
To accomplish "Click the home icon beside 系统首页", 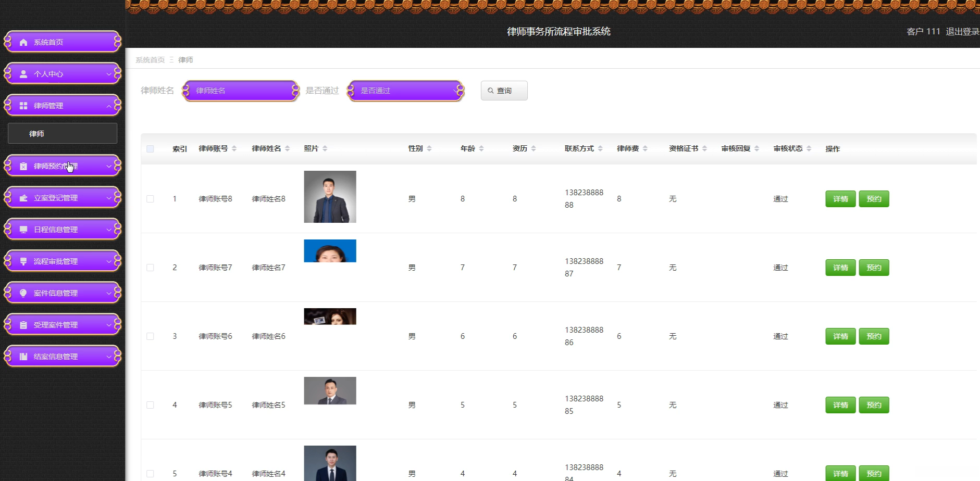I will click(x=23, y=42).
